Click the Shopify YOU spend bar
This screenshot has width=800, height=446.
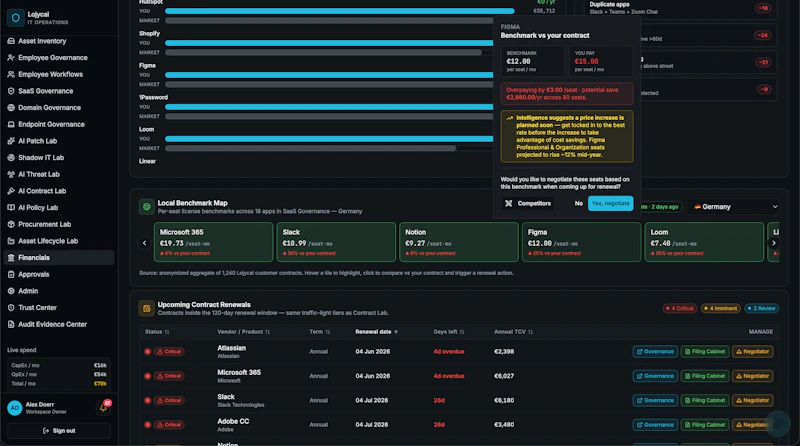329,43
